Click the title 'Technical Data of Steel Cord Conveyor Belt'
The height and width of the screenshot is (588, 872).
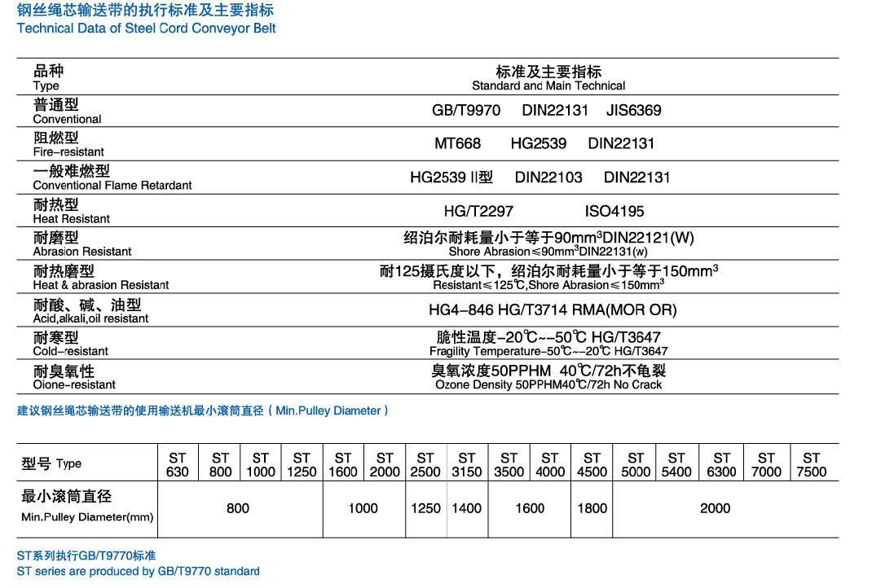[x=146, y=29]
